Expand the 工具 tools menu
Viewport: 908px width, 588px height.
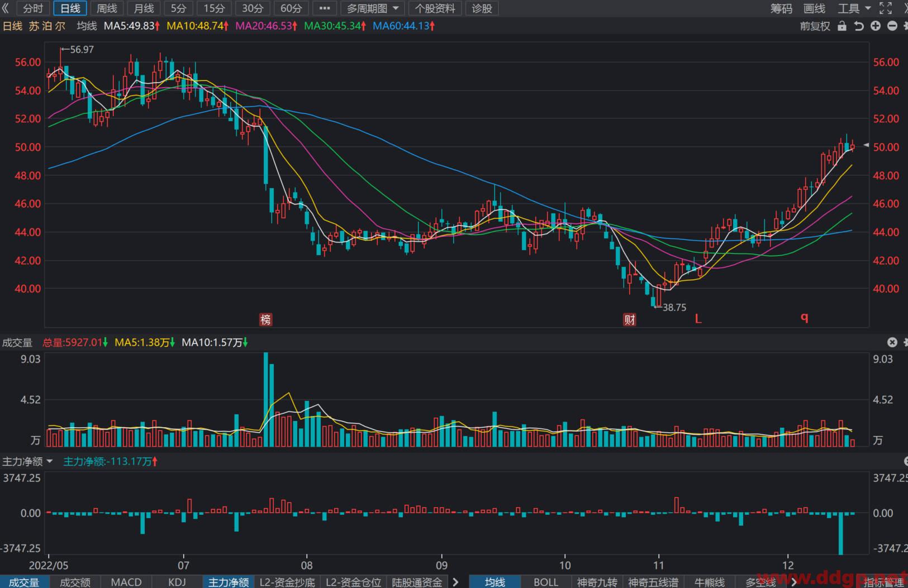pos(854,8)
